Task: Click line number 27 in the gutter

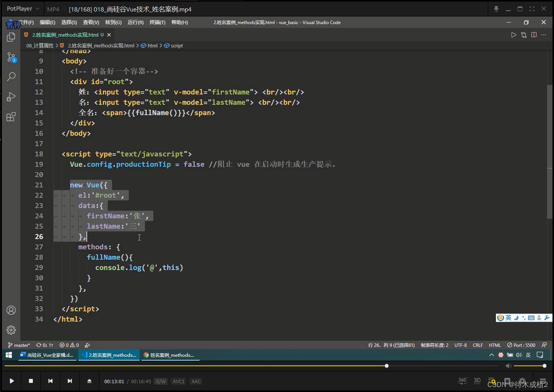Action: coord(39,247)
